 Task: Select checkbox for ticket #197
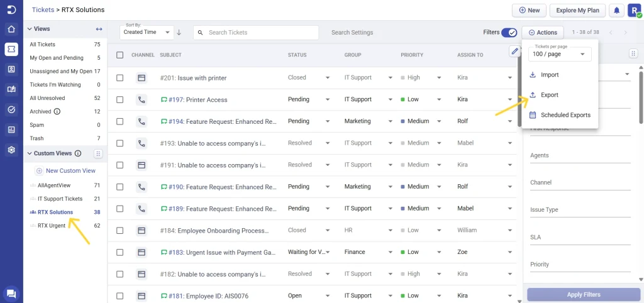pyautogui.click(x=120, y=100)
